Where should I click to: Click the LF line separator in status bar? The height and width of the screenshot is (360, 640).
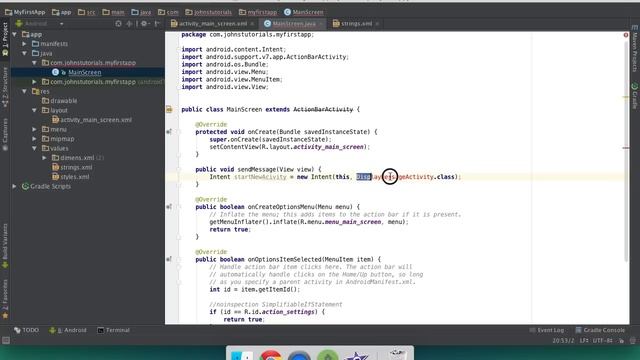click(584, 340)
